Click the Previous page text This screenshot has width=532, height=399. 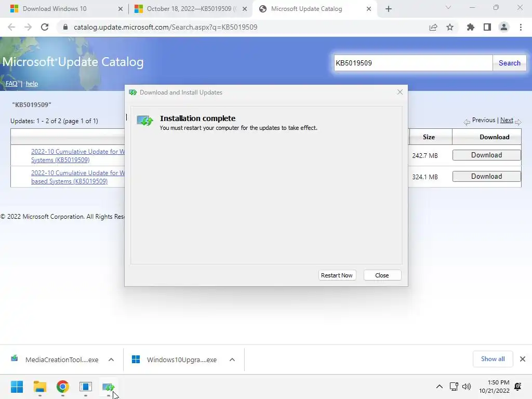click(484, 120)
